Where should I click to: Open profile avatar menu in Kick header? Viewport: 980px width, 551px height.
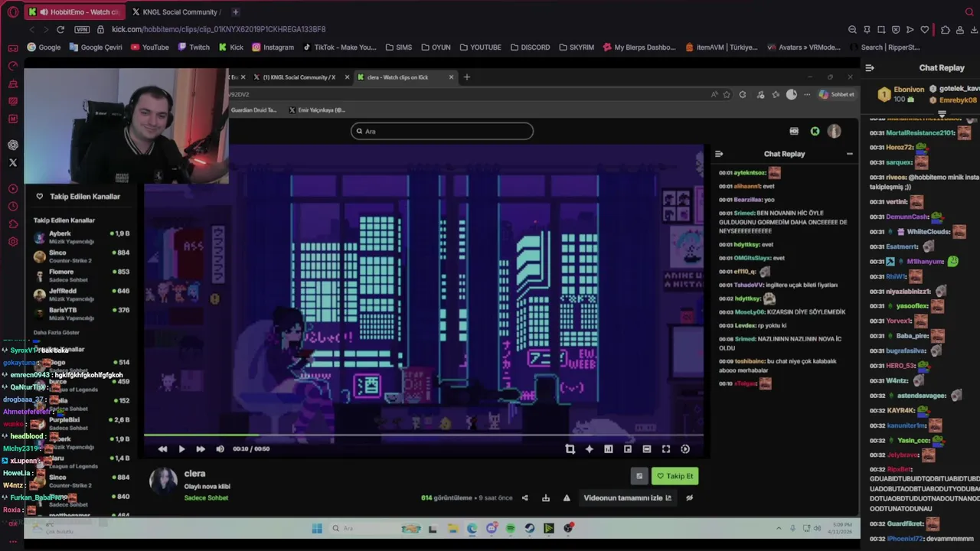point(834,132)
